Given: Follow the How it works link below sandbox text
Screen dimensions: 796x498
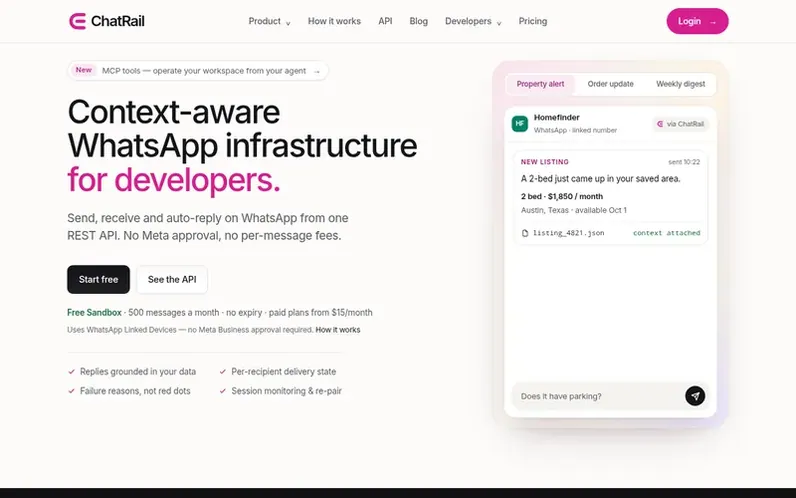Looking at the screenshot, I should tap(338, 330).
